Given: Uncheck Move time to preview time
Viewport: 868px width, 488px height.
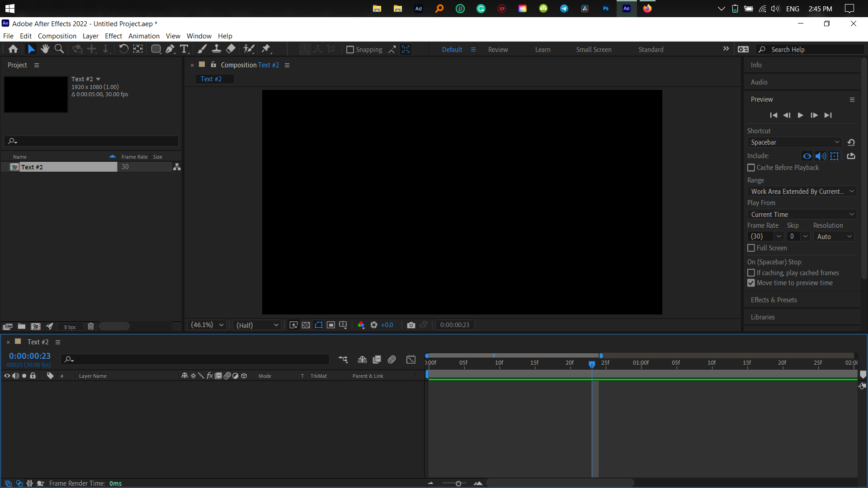Looking at the screenshot, I should 751,283.
